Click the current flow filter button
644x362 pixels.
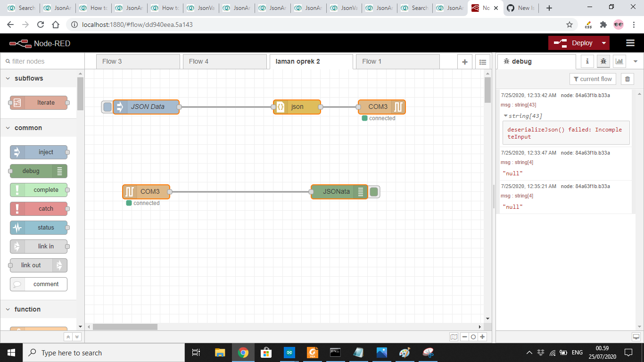(593, 79)
